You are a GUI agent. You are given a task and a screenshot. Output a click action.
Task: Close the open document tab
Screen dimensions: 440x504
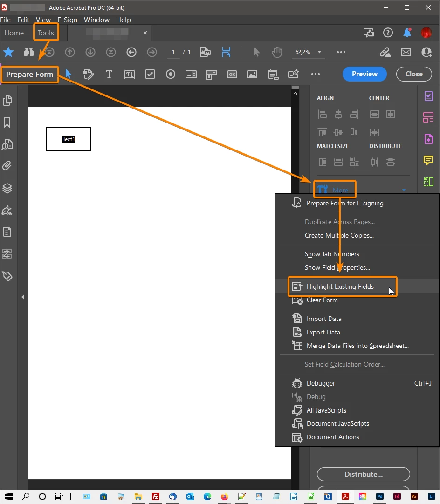(145, 33)
